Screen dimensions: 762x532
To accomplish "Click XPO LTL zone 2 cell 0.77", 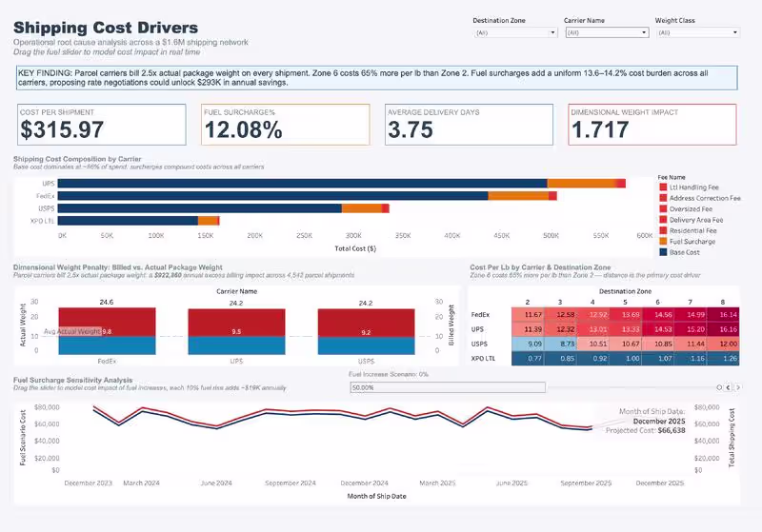I will 528,358.
